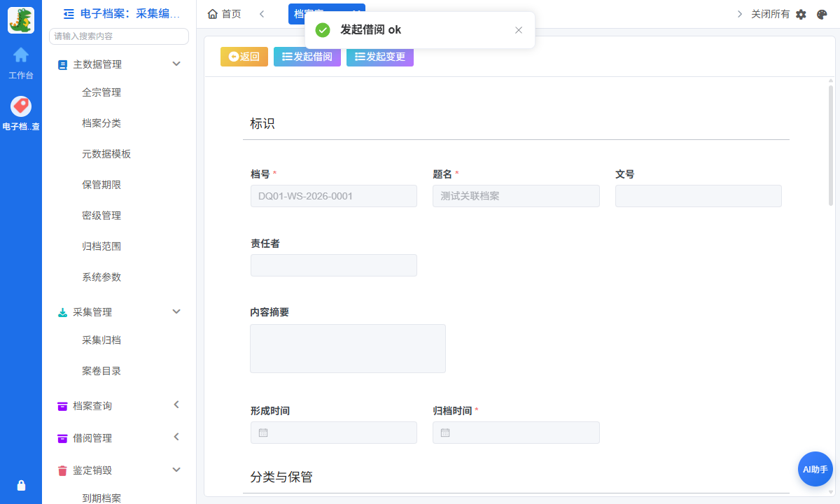Open 案卷目录 in the sidebar

click(101, 371)
